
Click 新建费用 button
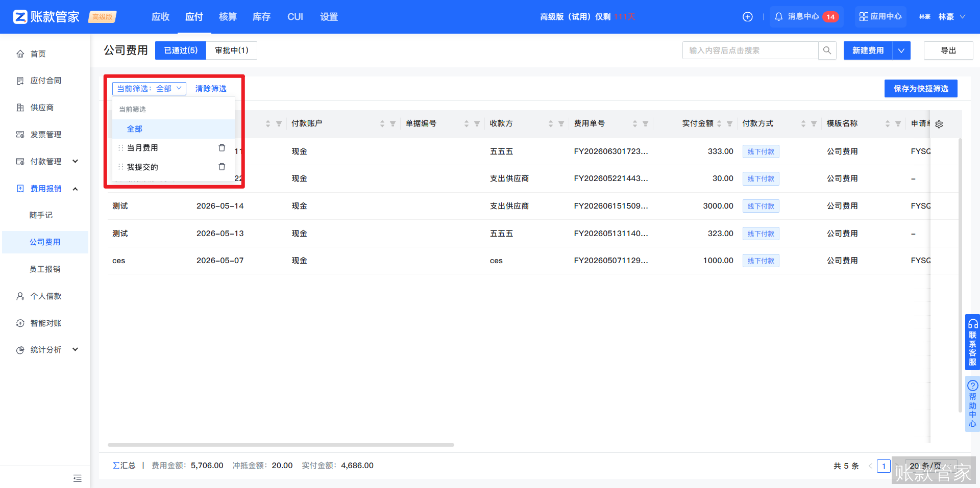point(868,50)
